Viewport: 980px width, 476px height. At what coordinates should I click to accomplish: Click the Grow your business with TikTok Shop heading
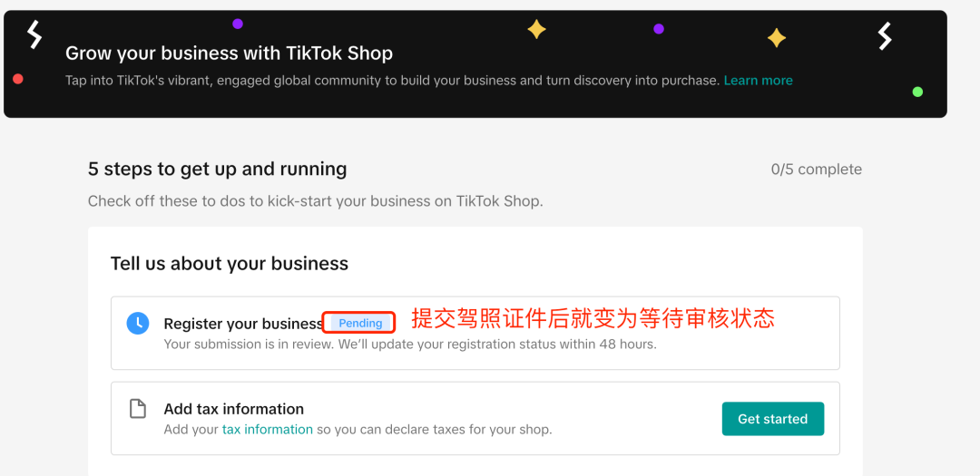229,53
